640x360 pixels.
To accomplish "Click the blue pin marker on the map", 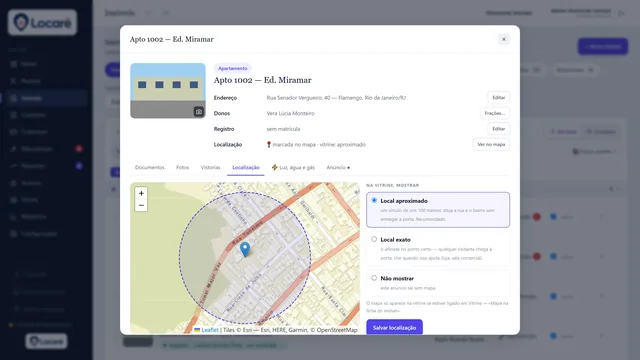I will 245,249.
